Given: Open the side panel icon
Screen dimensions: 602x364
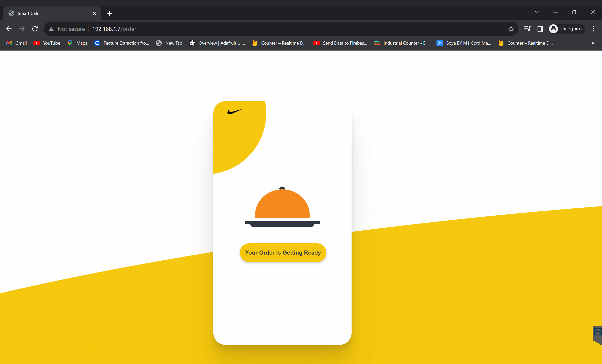Looking at the screenshot, I should (x=540, y=29).
